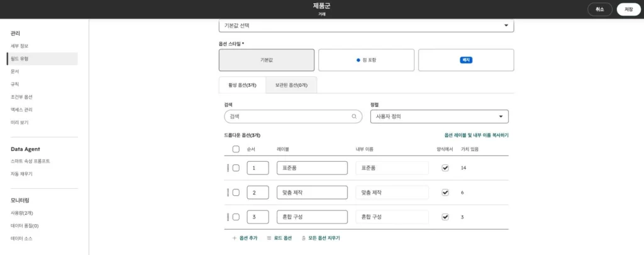Switch to the 활성 옵션(3개) tab
644x255 pixels.
242,85
